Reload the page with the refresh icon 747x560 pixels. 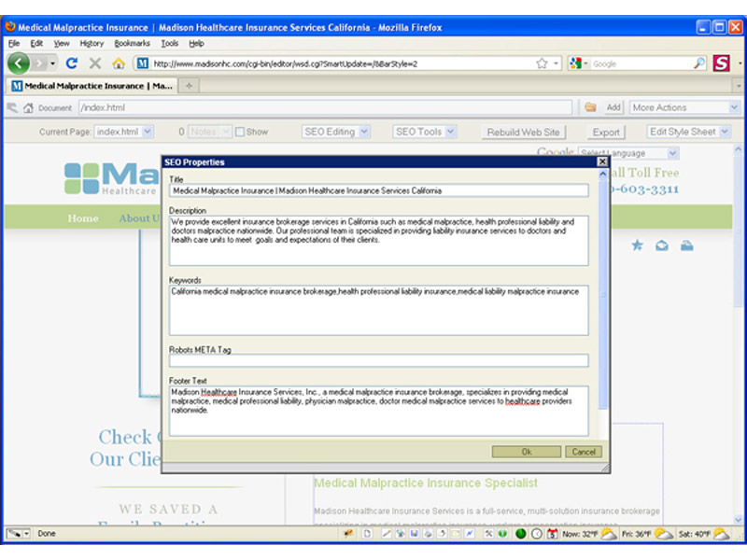click(71, 63)
